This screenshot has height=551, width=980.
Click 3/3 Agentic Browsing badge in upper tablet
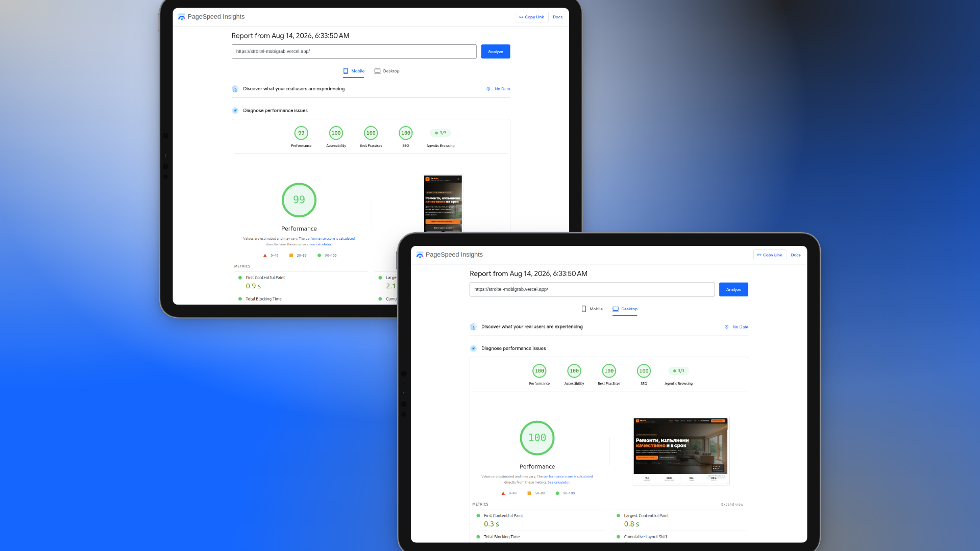point(440,133)
